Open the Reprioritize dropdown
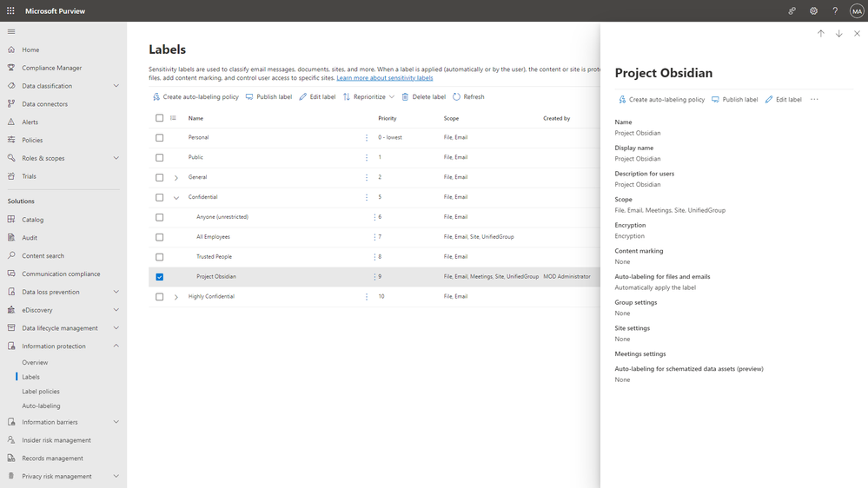 [x=368, y=97]
